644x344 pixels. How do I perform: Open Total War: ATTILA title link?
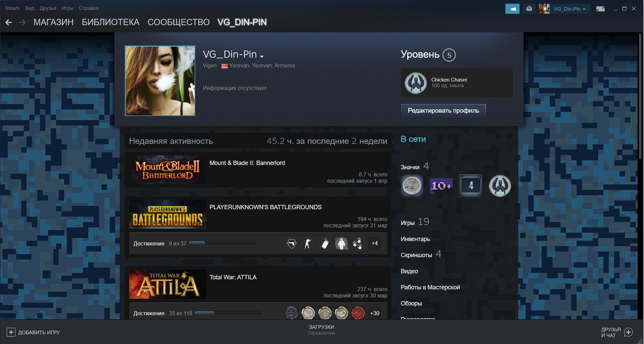[x=233, y=277]
